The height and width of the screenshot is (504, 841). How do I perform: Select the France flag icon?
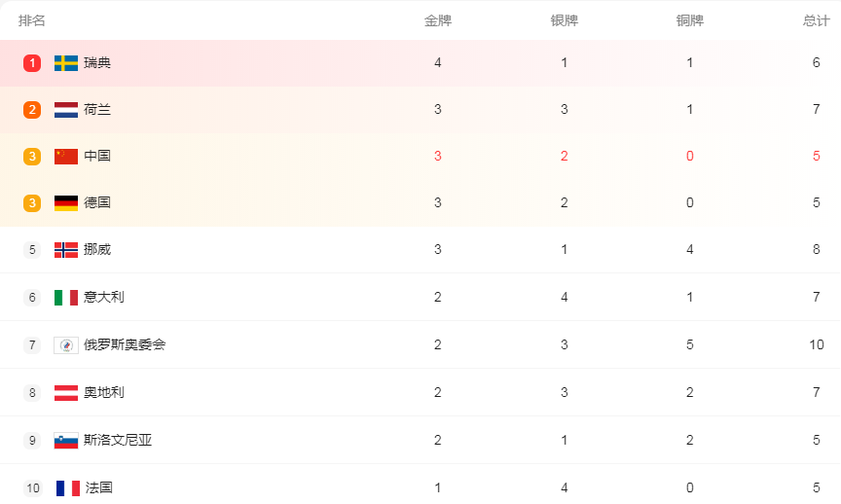coord(68,487)
